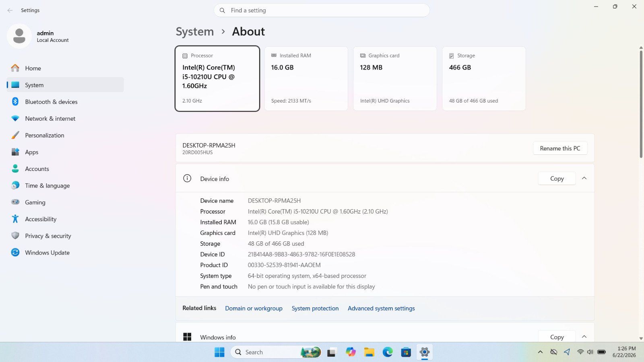Click the Windows Start button
The image size is (644, 362).
(x=219, y=352)
